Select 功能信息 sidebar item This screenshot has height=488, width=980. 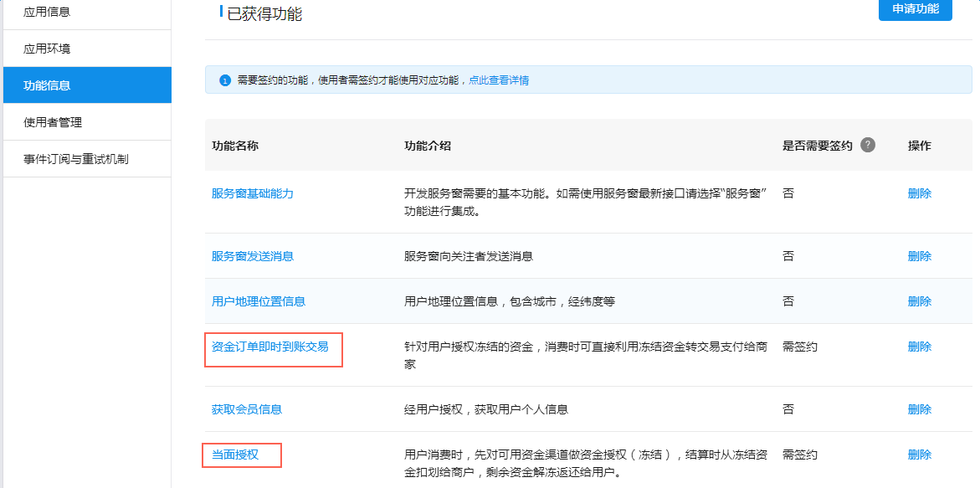point(87,85)
